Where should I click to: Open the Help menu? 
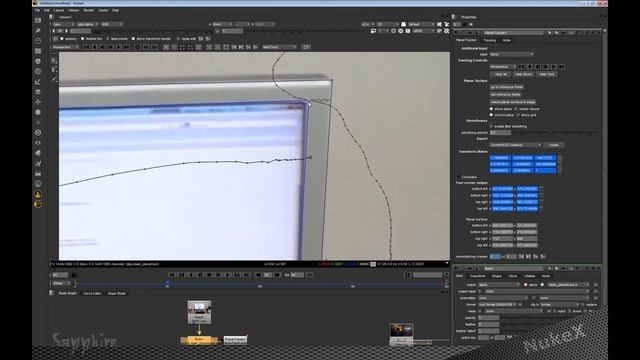(x=116, y=10)
